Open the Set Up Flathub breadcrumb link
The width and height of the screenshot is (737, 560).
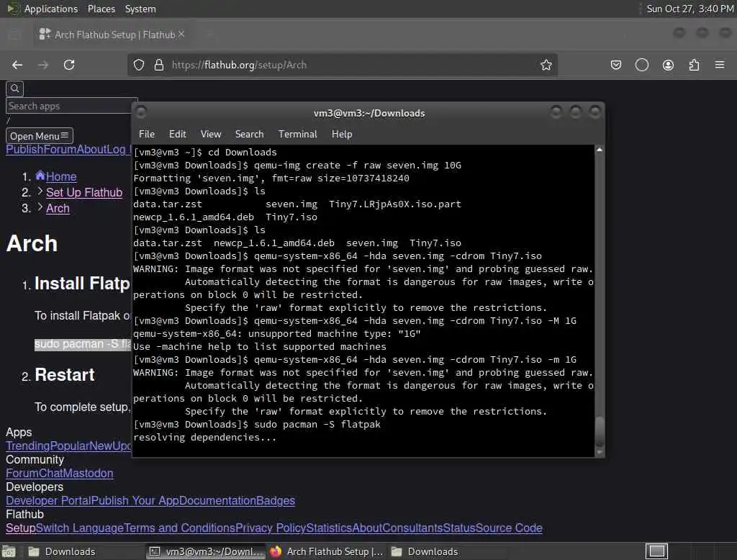(84, 192)
